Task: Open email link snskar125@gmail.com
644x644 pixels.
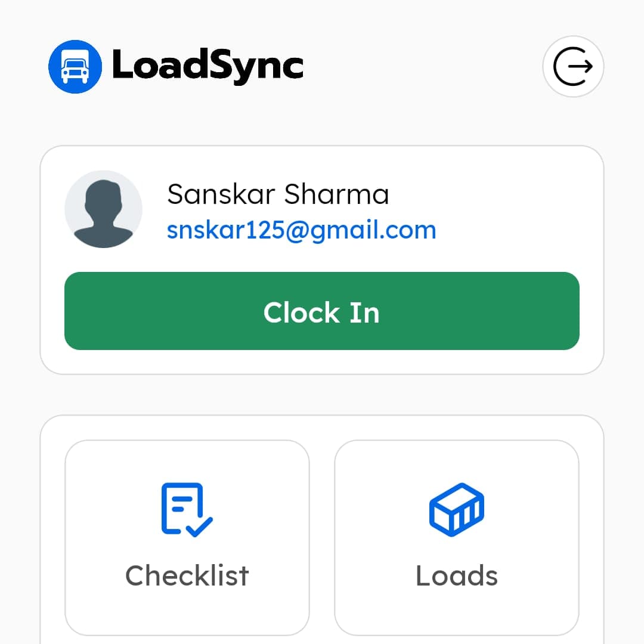Action: [x=301, y=229]
